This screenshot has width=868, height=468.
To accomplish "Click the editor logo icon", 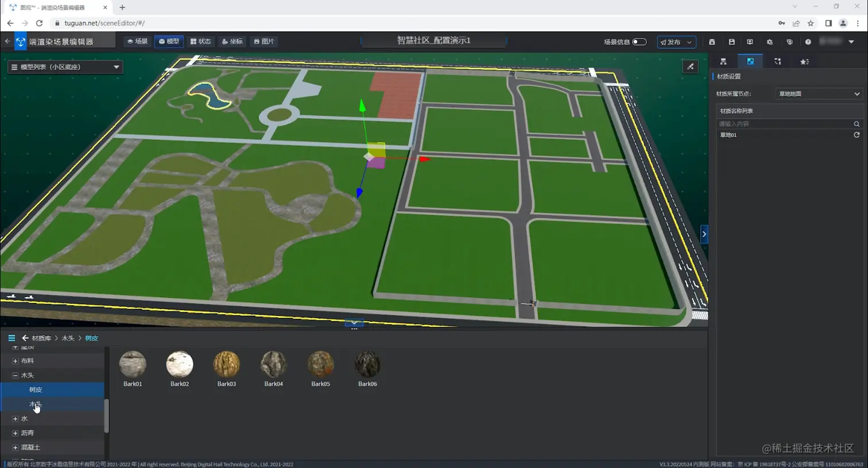I will 21,41.
